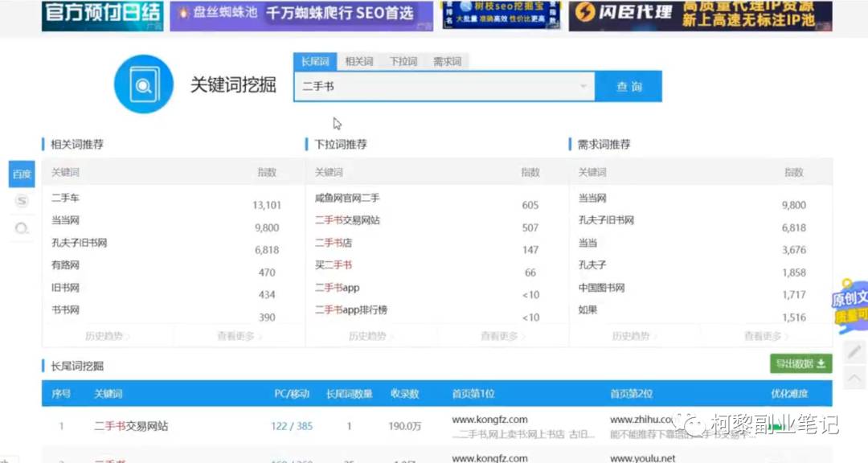Click the 收录数 column header
The image size is (868, 463).
tap(404, 394)
